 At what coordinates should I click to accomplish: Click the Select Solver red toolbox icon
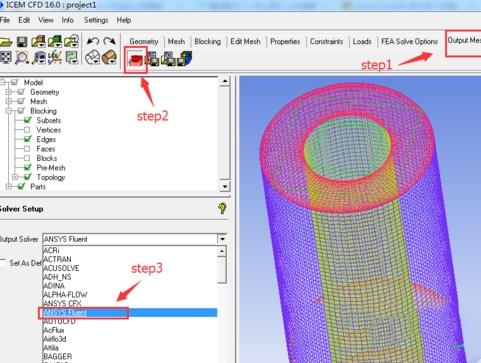[136, 60]
